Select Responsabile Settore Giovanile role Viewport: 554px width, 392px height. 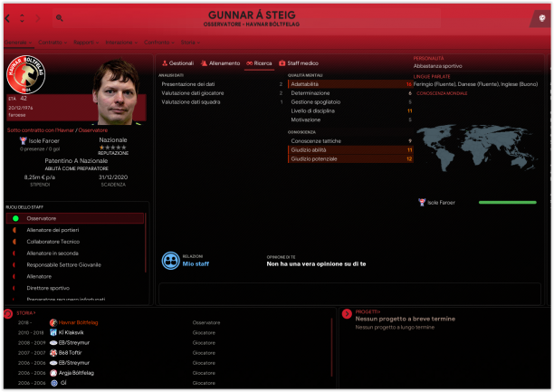(x=75, y=265)
